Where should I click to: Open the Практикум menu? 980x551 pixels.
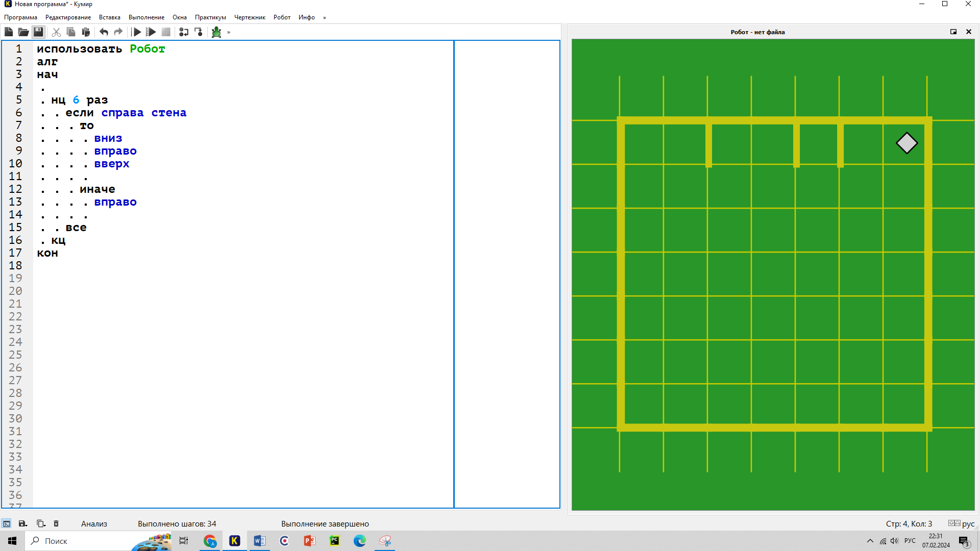[x=210, y=17]
